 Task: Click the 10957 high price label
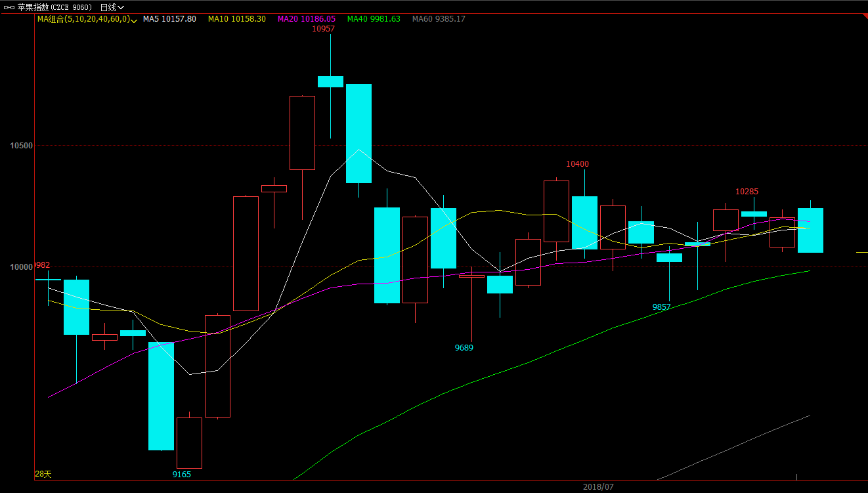pyautogui.click(x=324, y=29)
